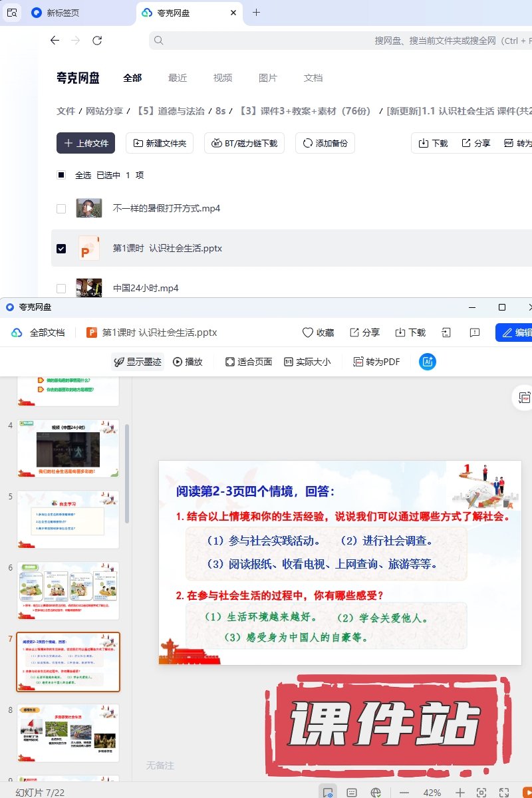Click the slide panel vertical scrollbar
Viewport: 532px width, 798px height.
click(127, 472)
